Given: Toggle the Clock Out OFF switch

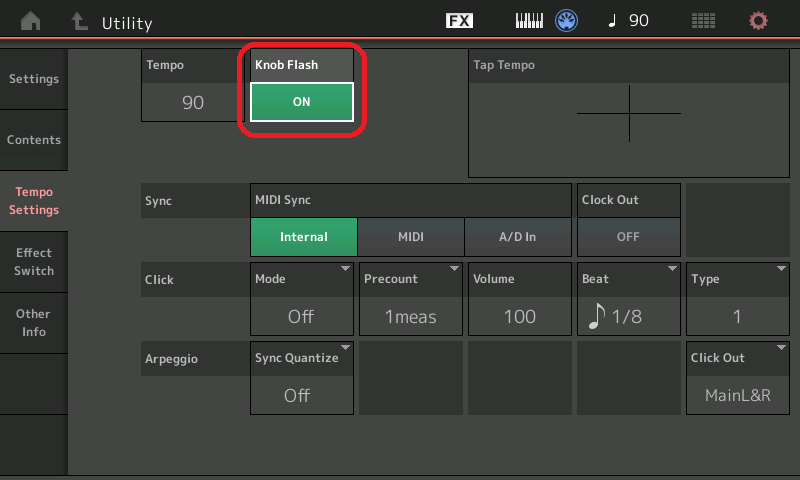Looking at the screenshot, I should pyautogui.click(x=628, y=237).
